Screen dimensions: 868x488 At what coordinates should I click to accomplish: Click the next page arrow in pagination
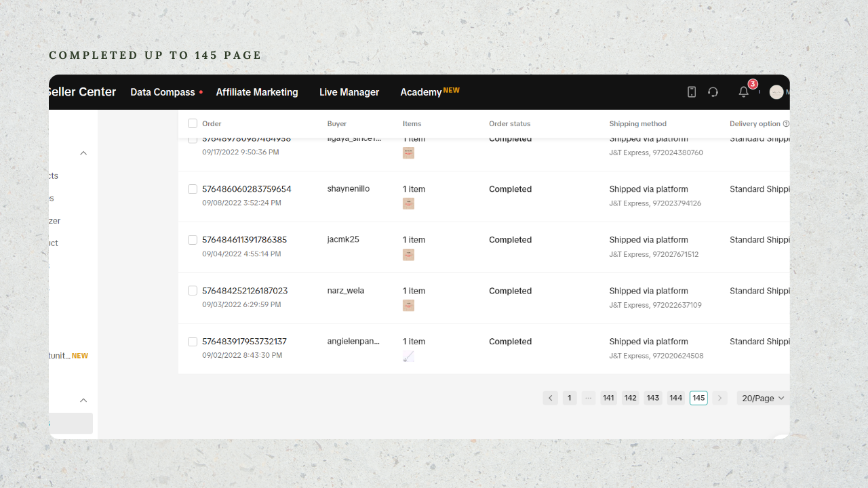coord(720,398)
